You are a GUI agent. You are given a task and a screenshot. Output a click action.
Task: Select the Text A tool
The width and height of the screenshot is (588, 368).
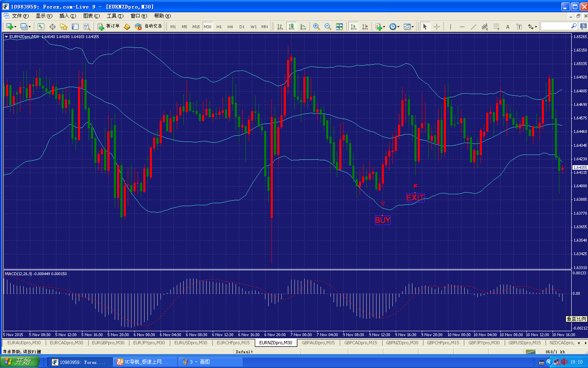tap(508, 27)
